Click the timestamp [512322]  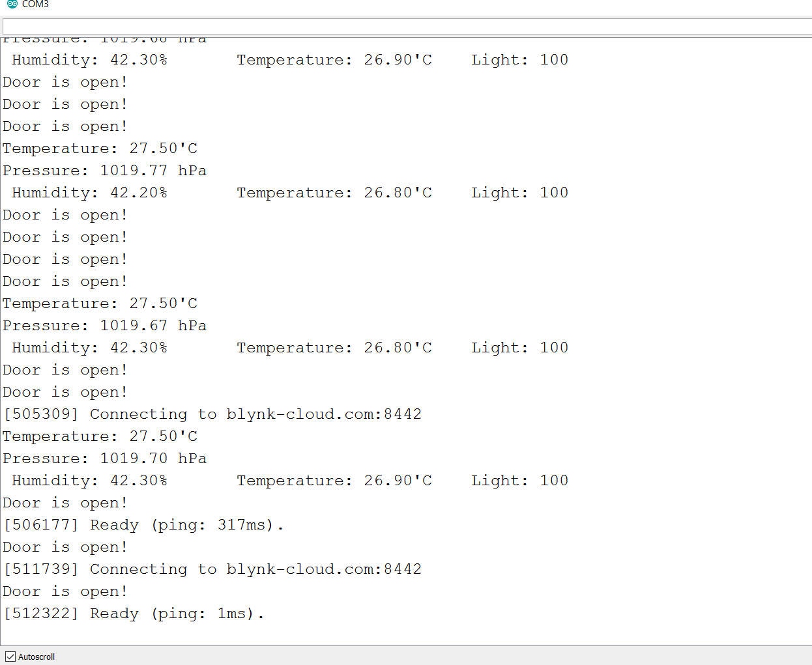[41, 614]
